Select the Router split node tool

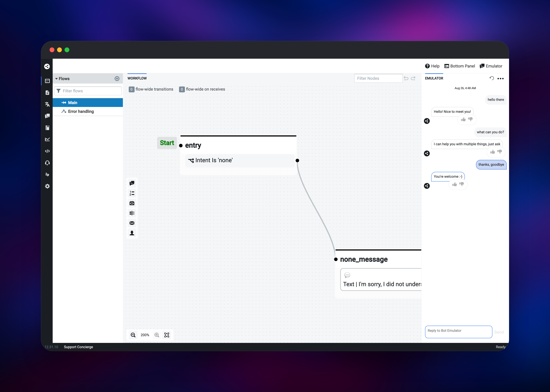pyautogui.click(x=132, y=213)
